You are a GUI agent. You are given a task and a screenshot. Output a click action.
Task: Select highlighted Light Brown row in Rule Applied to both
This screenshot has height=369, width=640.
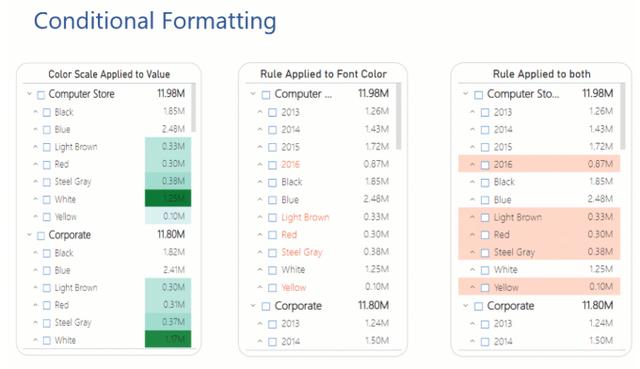539,217
